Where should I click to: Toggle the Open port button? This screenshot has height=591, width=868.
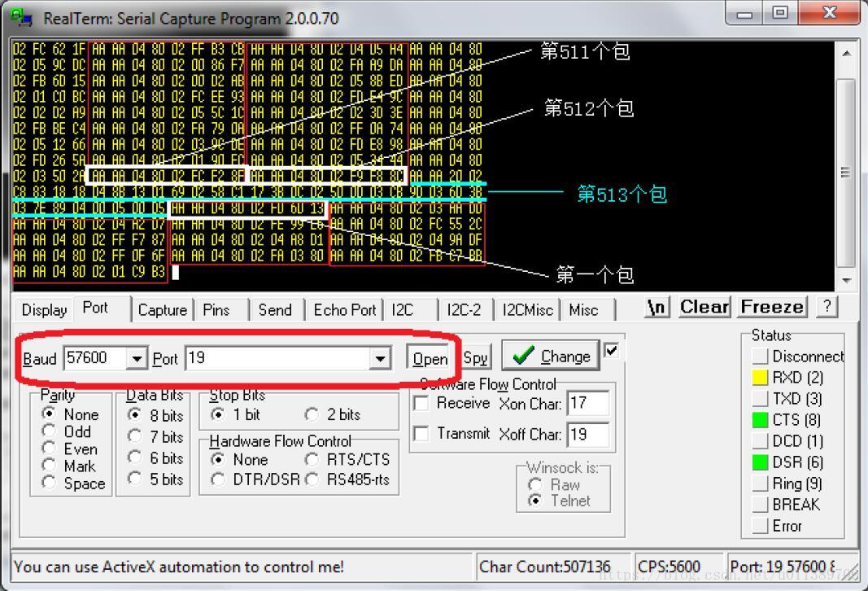(x=430, y=358)
